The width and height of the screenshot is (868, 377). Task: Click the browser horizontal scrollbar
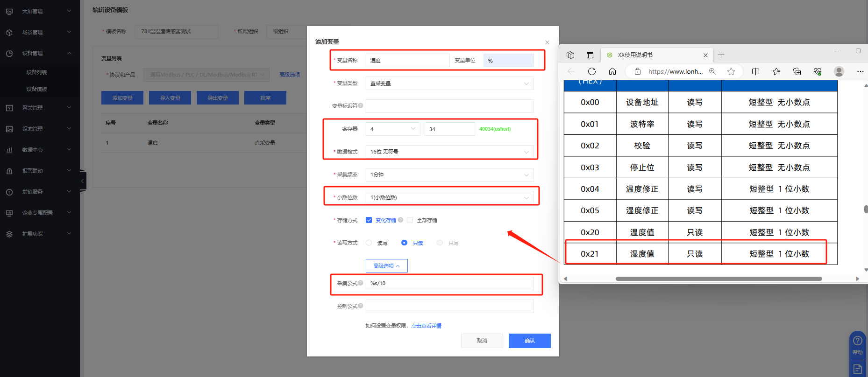[x=719, y=279]
